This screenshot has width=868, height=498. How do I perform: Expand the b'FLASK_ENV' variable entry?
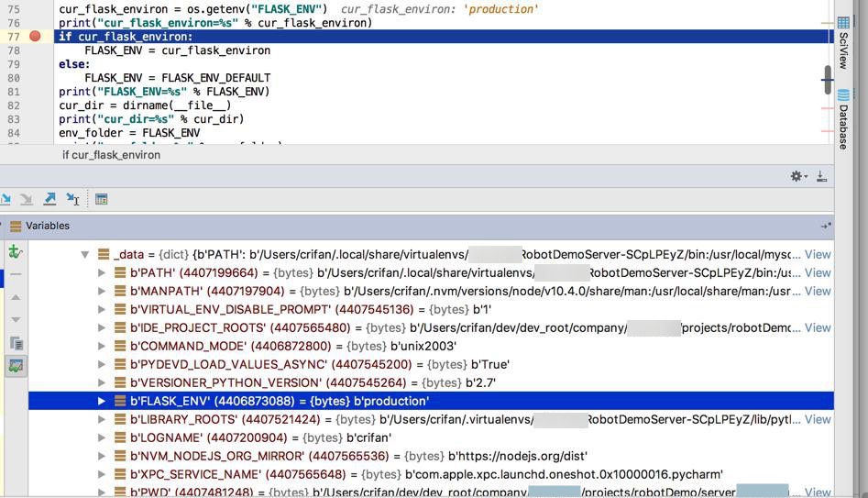[x=102, y=401]
